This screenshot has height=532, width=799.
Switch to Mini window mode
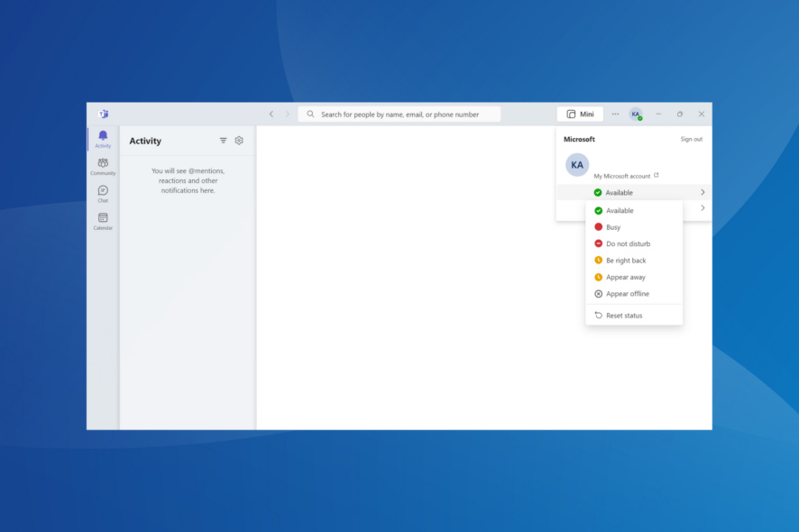(x=580, y=115)
